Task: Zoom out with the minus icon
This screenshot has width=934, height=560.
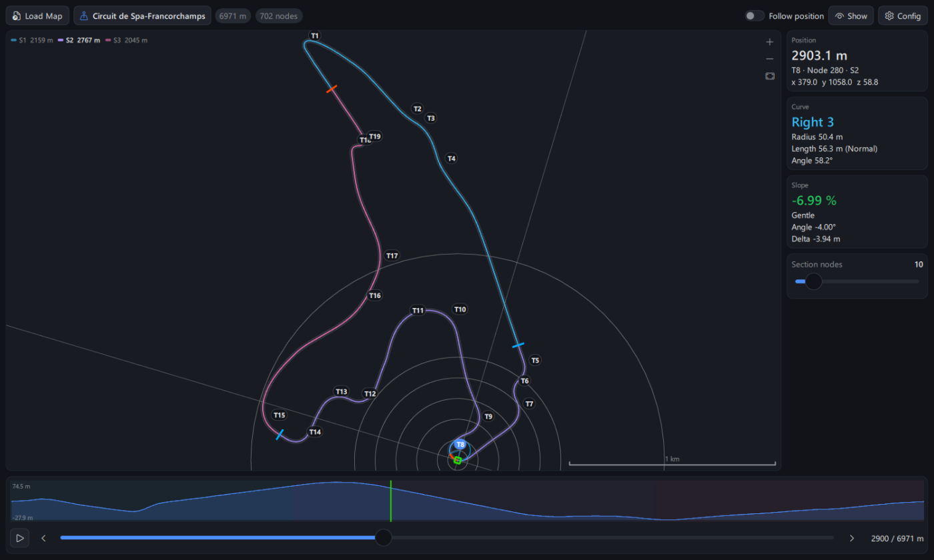Action: pyautogui.click(x=769, y=59)
